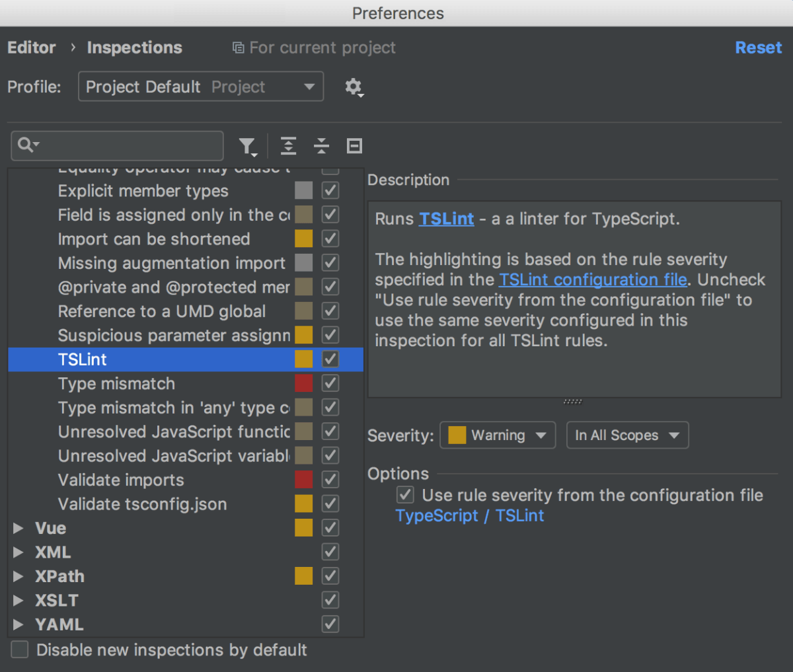The image size is (793, 672).
Task: Click the severity swatch beside Import can be shortened
Action: pos(303,238)
